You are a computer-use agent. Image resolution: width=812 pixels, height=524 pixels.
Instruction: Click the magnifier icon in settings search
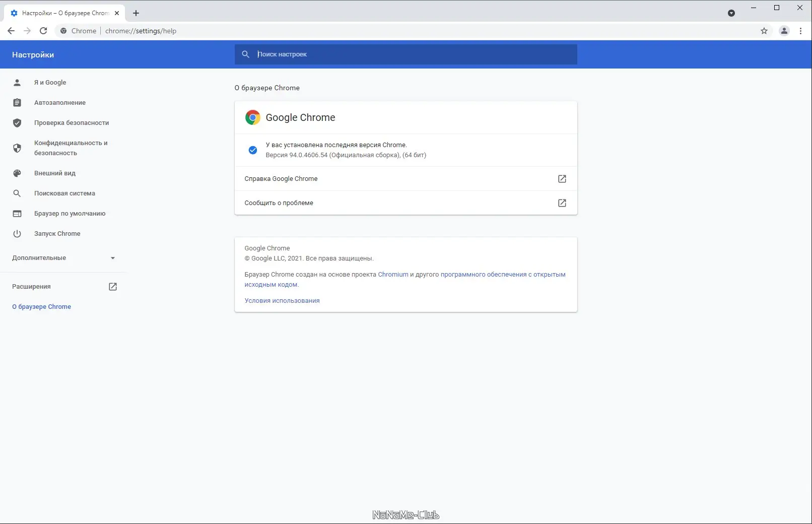(x=246, y=54)
